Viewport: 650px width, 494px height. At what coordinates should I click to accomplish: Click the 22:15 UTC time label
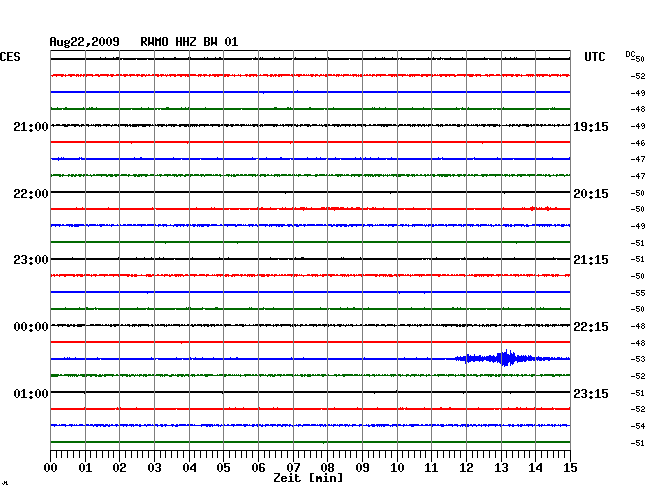(591, 327)
